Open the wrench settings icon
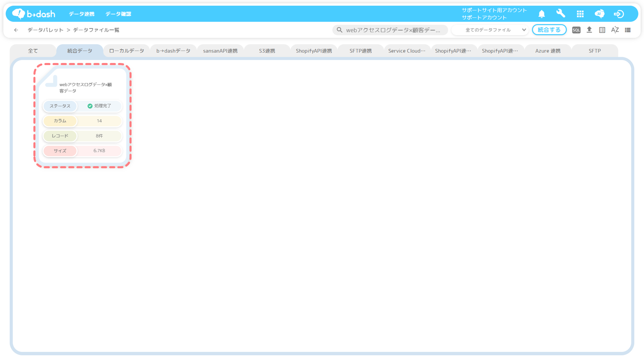 point(561,14)
